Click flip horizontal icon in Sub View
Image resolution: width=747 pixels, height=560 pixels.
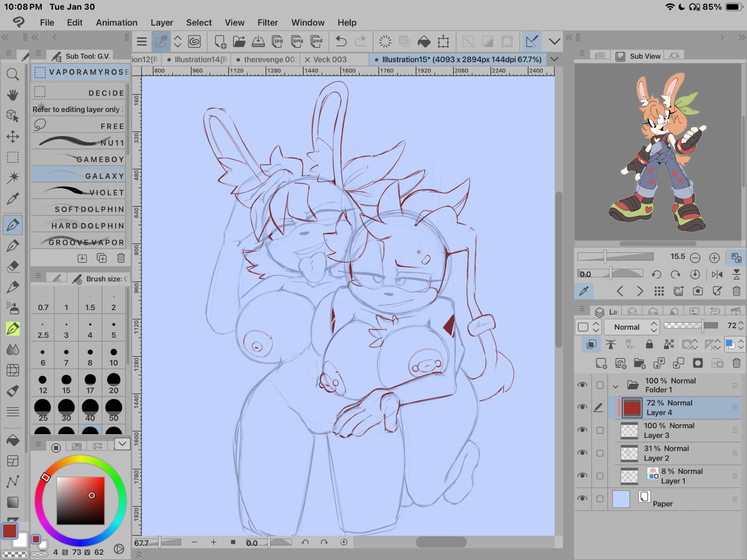717,275
